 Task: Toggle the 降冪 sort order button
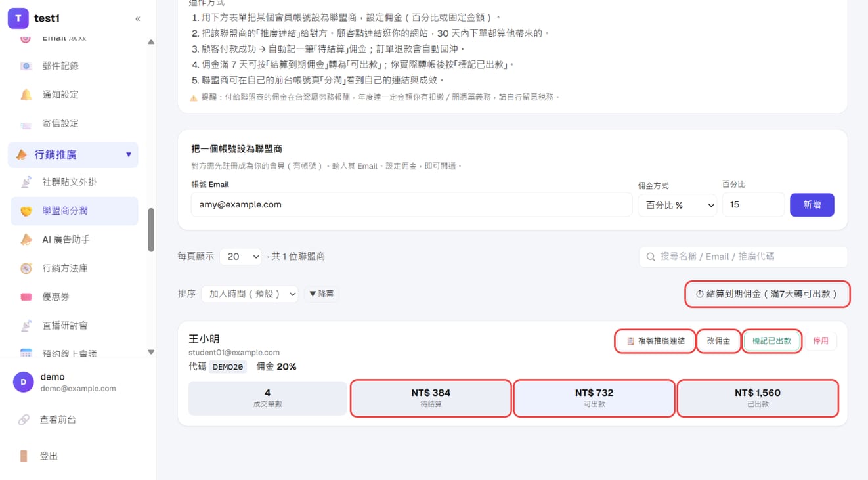pos(321,294)
